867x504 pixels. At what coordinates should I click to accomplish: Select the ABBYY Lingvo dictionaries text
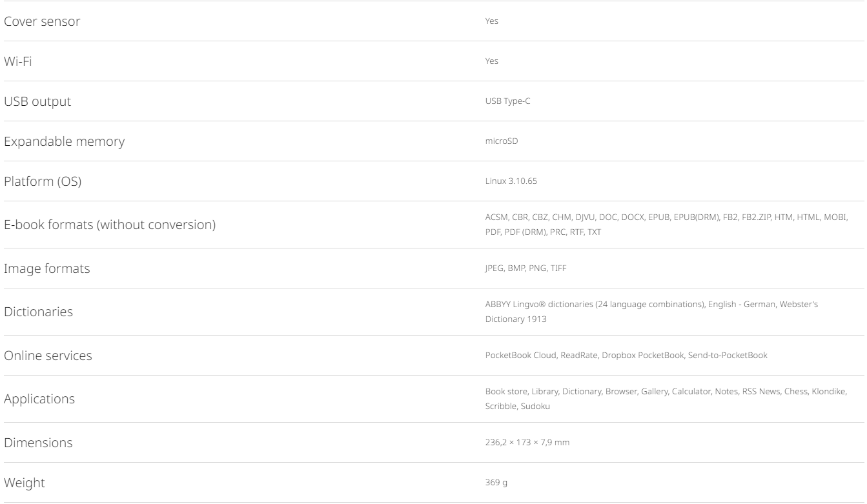click(x=651, y=305)
